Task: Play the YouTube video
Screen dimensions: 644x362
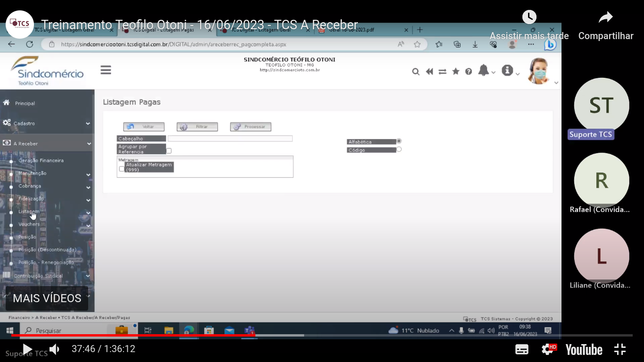Action: tap(27, 349)
